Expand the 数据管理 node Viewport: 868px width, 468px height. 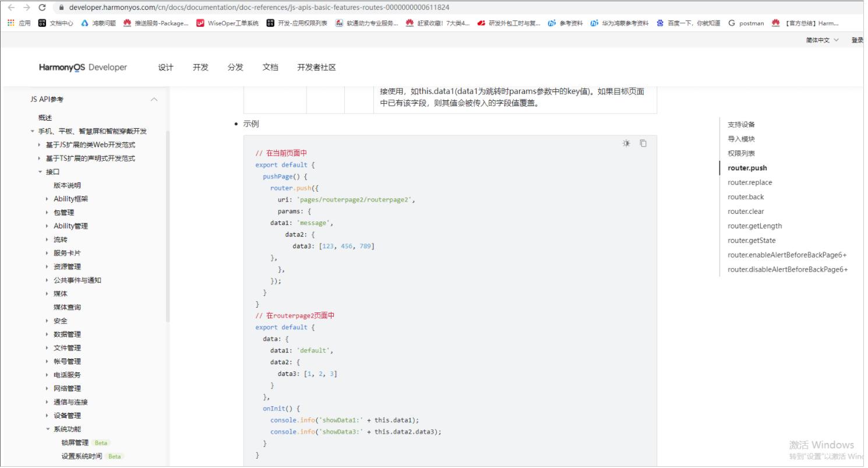(x=47, y=335)
